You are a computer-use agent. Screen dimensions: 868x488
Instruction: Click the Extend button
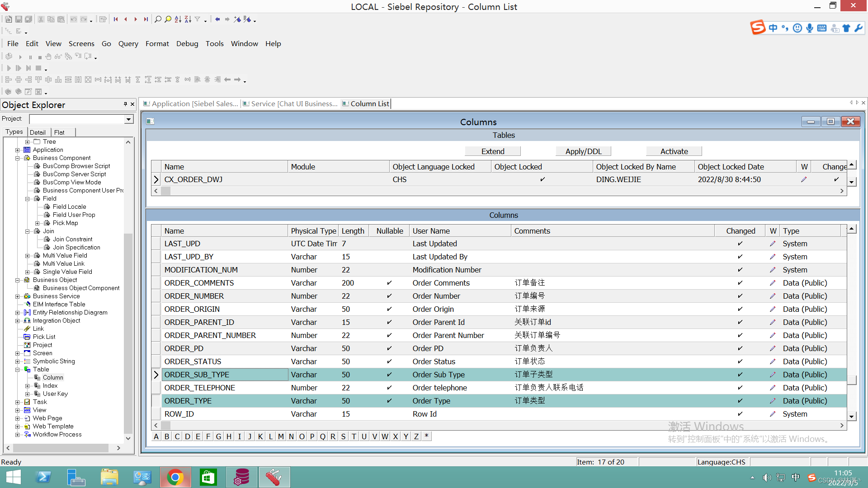pos(493,151)
